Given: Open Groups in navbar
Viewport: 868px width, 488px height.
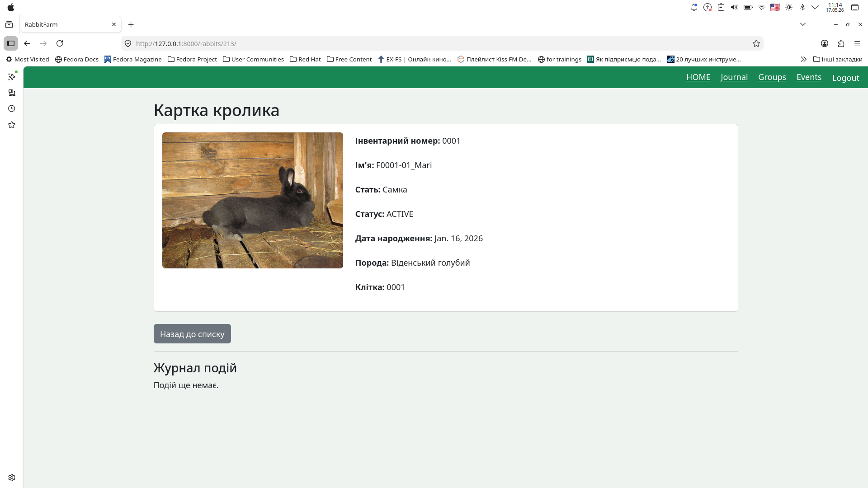Looking at the screenshot, I should click(772, 77).
